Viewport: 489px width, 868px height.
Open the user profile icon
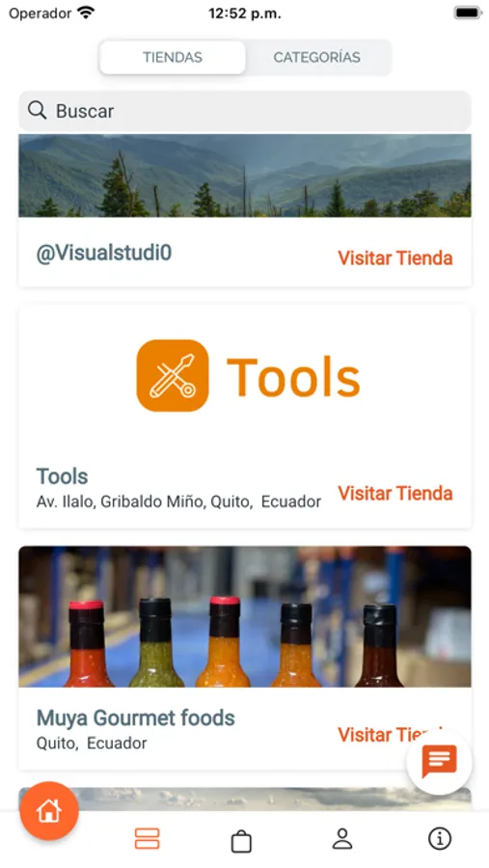click(342, 839)
